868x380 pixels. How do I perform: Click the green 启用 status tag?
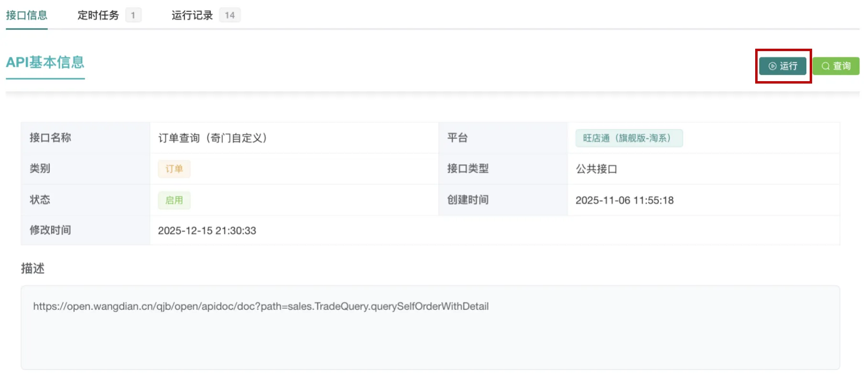point(174,201)
